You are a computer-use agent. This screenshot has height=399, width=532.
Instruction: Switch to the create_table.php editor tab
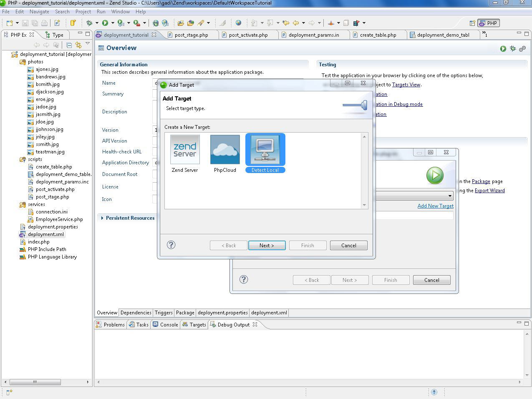[378, 35]
